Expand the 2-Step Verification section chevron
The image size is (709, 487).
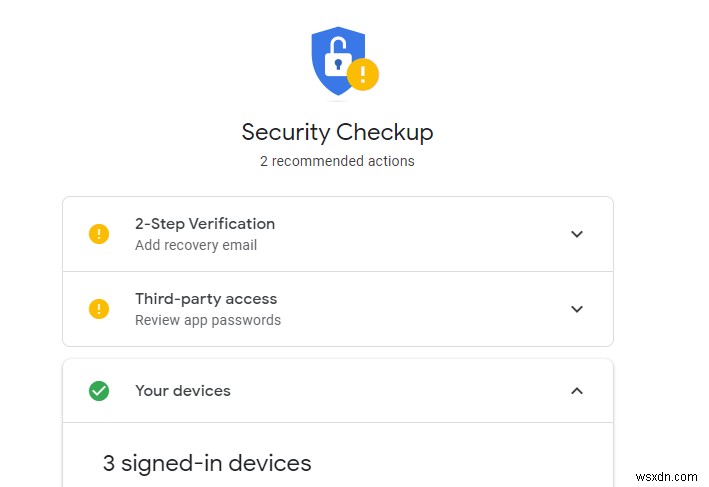click(576, 234)
